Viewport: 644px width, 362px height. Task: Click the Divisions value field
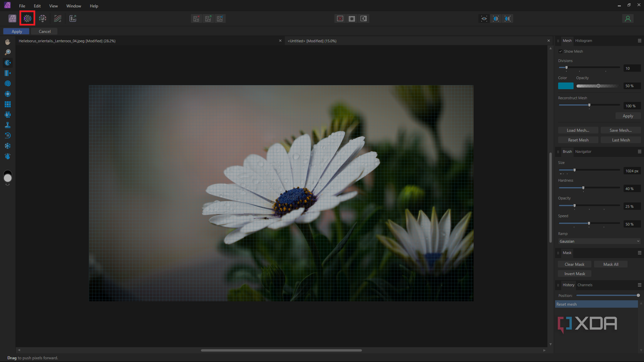tap(632, 68)
